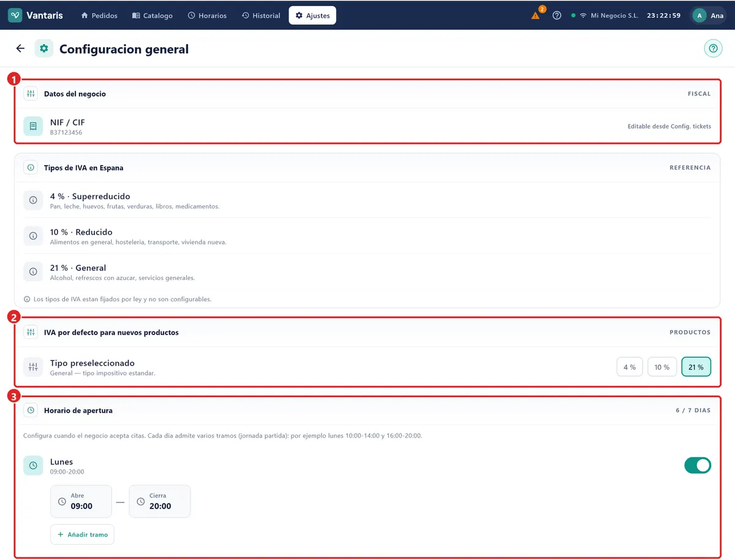This screenshot has width=735, height=560.
Task: Click the '10 % · Reducido' row title
Action: click(x=81, y=232)
